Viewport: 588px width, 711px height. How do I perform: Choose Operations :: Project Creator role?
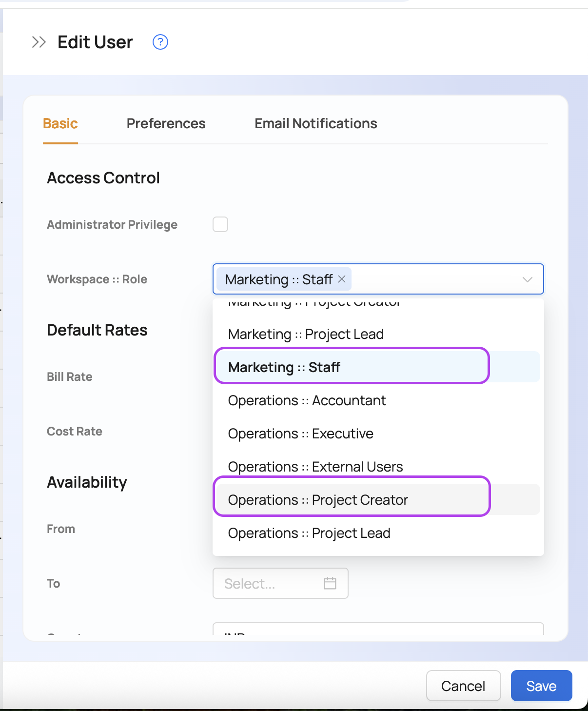318,500
